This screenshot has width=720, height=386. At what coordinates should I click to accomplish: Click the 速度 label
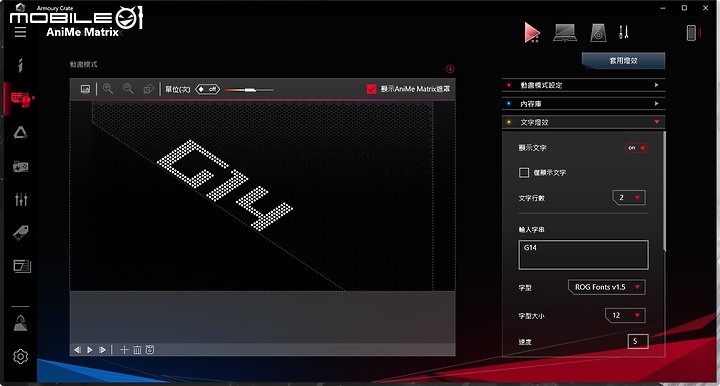pos(525,342)
